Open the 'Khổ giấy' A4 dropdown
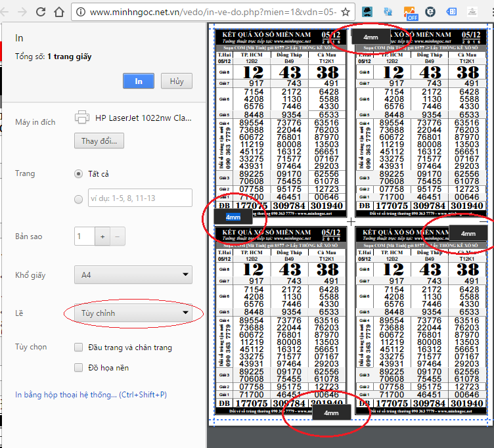The image size is (494, 448). [x=133, y=275]
